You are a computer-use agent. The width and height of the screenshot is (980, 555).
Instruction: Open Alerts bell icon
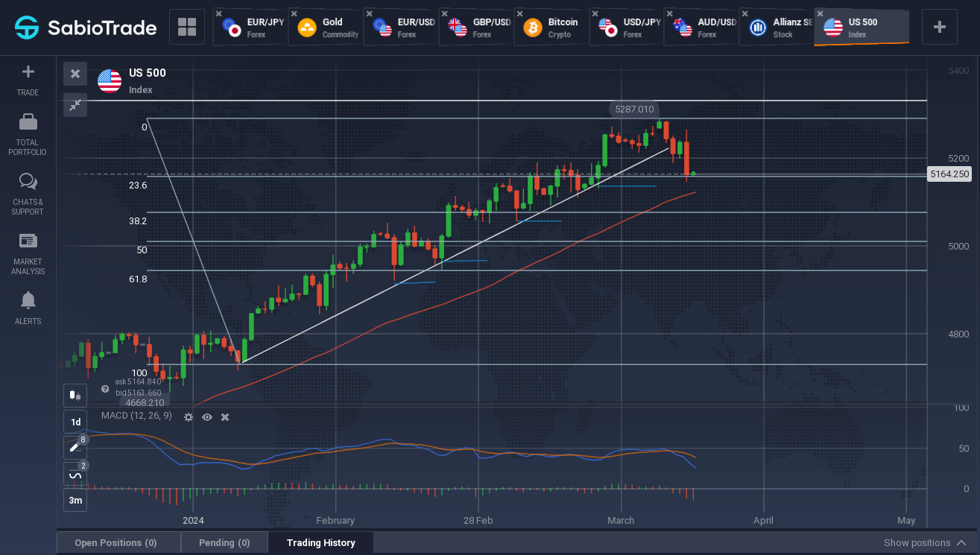tap(28, 300)
